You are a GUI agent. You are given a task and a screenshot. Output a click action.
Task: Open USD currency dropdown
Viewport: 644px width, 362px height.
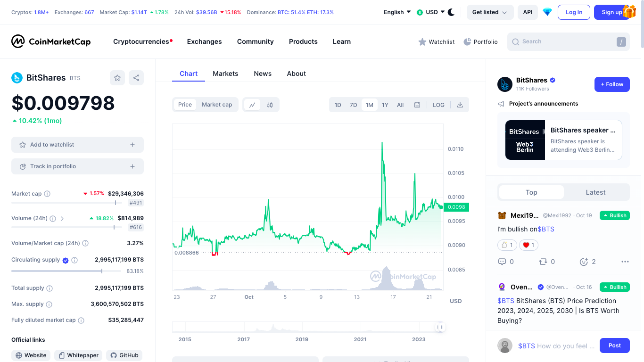click(430, 12)
